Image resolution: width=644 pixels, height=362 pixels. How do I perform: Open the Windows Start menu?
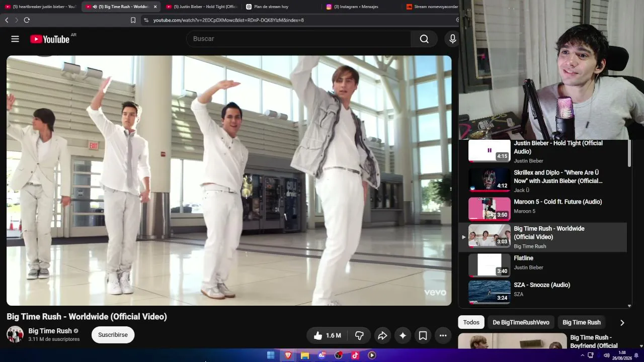271,355
